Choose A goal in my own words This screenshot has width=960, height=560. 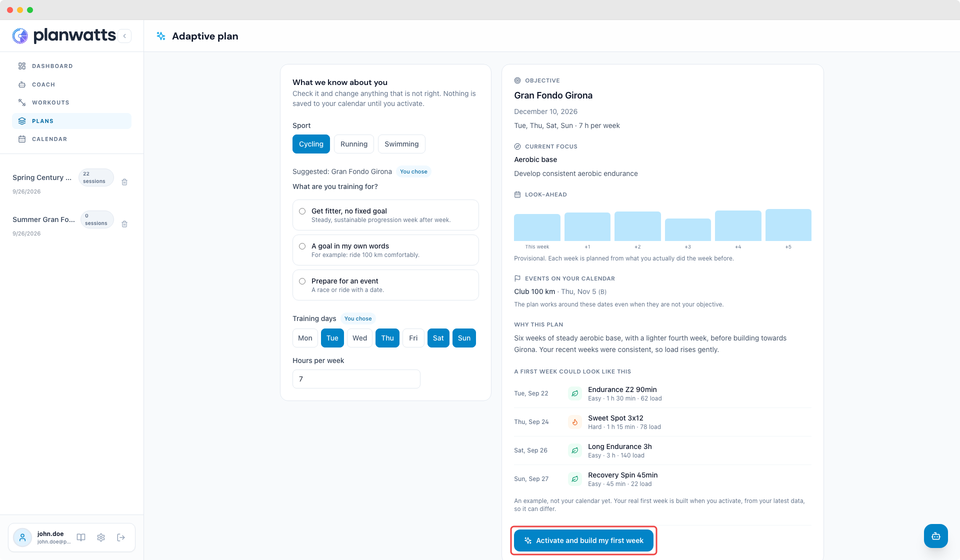pos(385,250)
